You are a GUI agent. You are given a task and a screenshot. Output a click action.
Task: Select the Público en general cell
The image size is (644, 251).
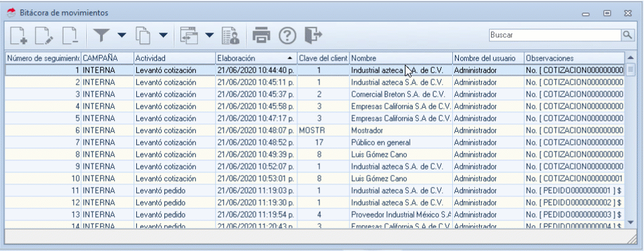401,142
